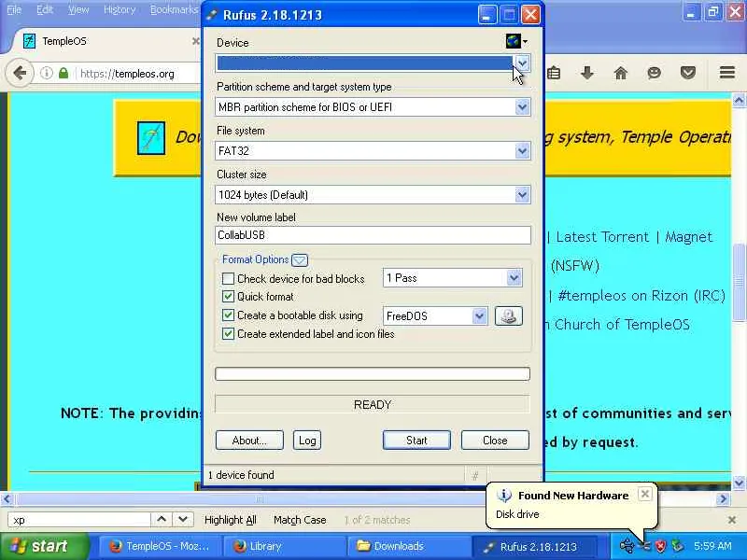Open the File system FAT32 dropdown
Image resolution: width=747 pixels, height=560 pixels.
point(522,150)
